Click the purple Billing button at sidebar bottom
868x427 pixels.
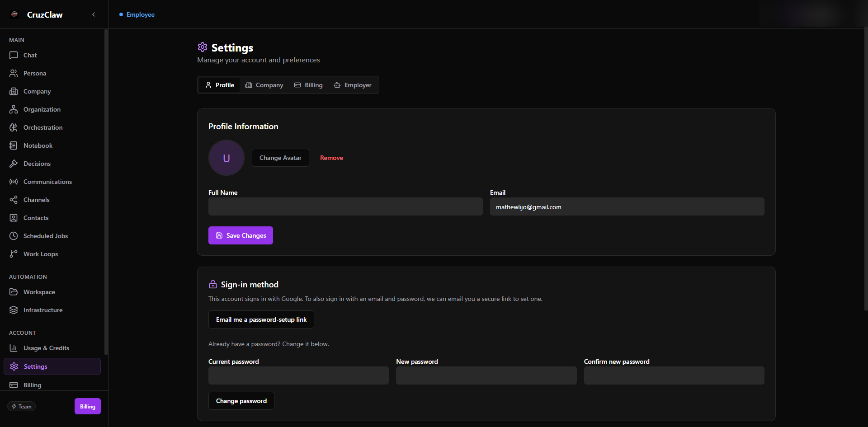(88, 406)
